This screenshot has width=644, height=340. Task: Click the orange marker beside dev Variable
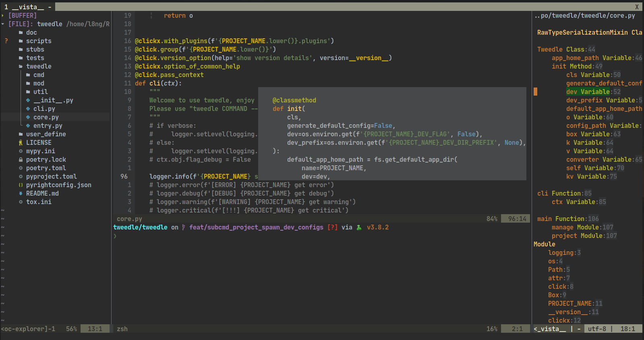pos(535,92)
